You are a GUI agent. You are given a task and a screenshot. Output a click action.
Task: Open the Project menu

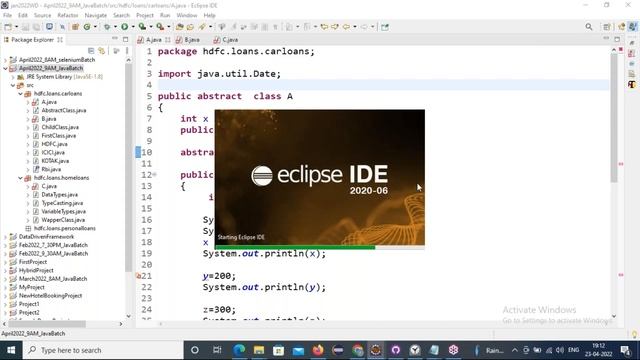145,15
